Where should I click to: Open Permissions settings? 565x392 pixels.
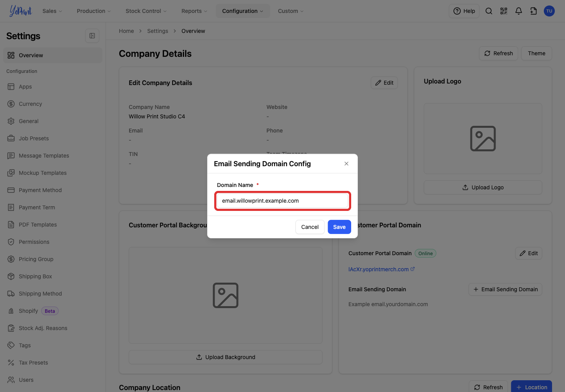coord(53,242)
